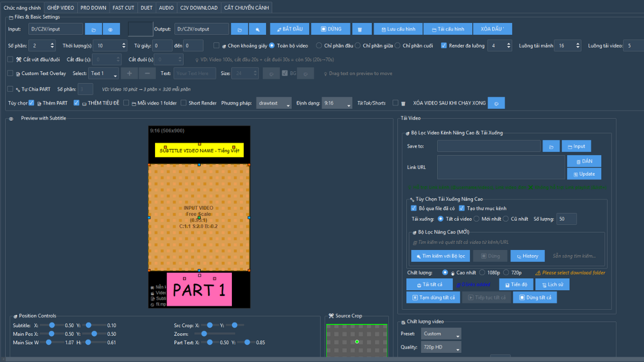644x362 pixels.
Task: Click the Tải tất cả download button
Action: click(x=428, y=284)
